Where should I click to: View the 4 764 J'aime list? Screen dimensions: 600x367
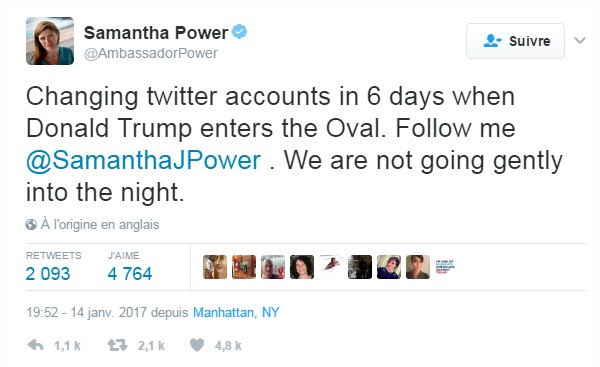130,274
